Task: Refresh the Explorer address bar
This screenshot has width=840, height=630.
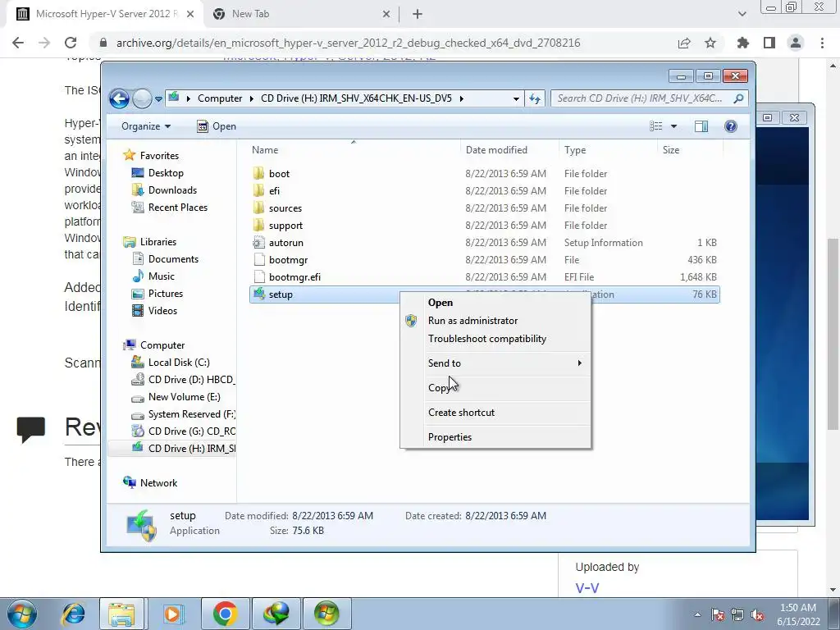Action: pyautogui.click(x=535, y=98)
